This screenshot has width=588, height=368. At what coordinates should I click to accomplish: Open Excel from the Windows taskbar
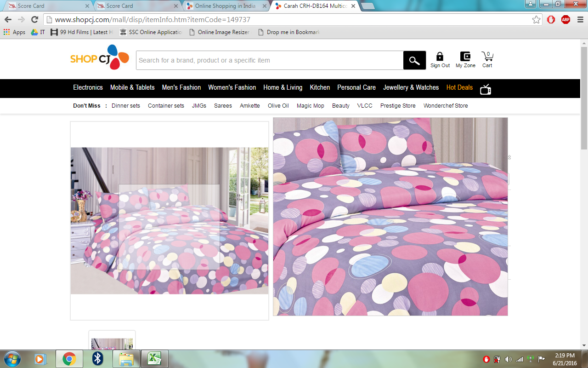(x=154, y=358)
